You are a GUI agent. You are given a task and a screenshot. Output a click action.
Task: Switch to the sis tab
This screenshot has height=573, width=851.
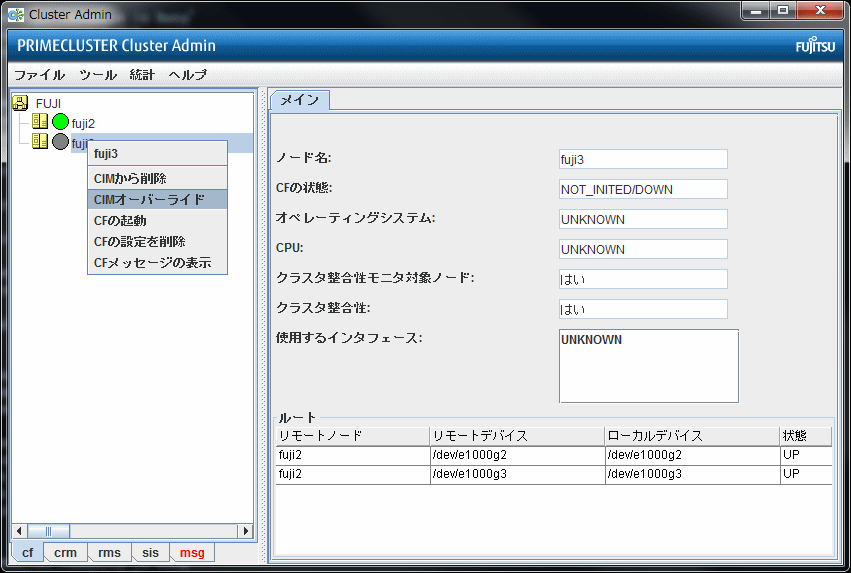(x=150, y=552)
